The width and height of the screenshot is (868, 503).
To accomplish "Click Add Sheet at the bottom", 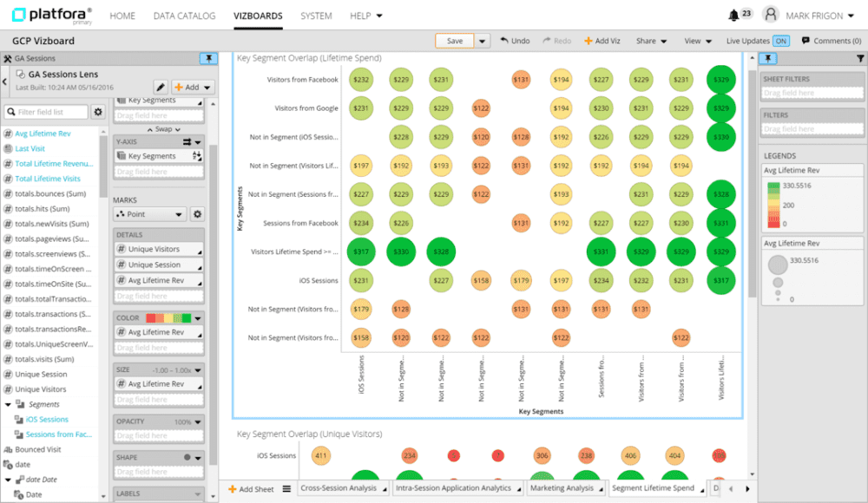I will [x=252, y=489].
